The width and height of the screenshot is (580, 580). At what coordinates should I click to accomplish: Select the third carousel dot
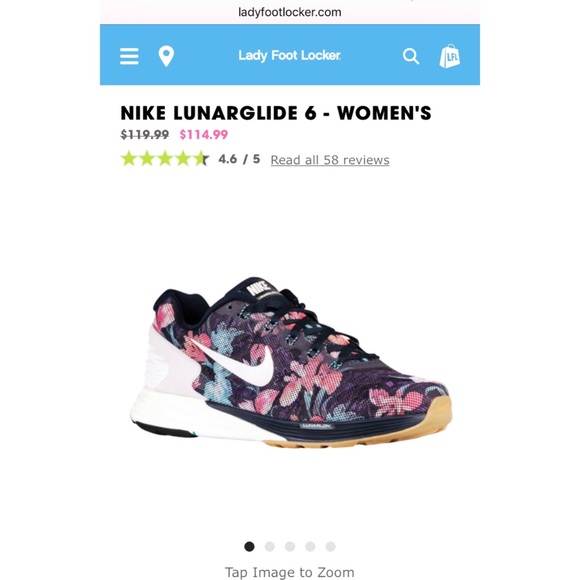point(290,546)
